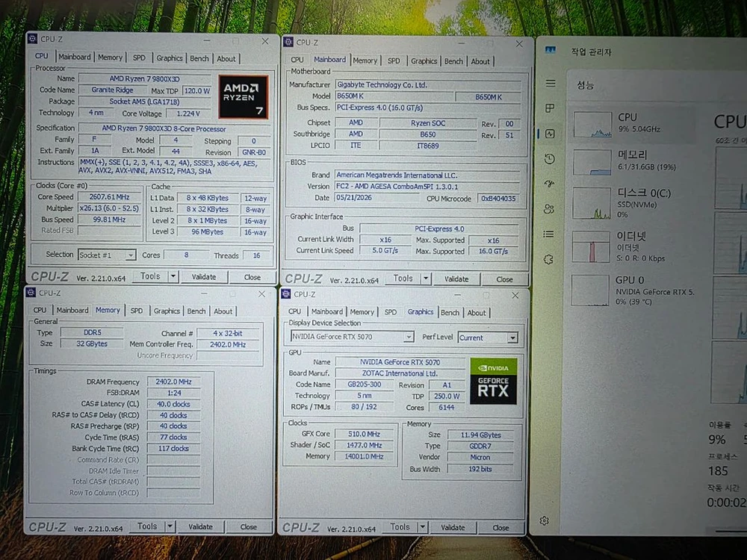
Task: Click Current Link Speed value 5.0 GT/s
Action: pyautogui.click(x=385, y=250)
